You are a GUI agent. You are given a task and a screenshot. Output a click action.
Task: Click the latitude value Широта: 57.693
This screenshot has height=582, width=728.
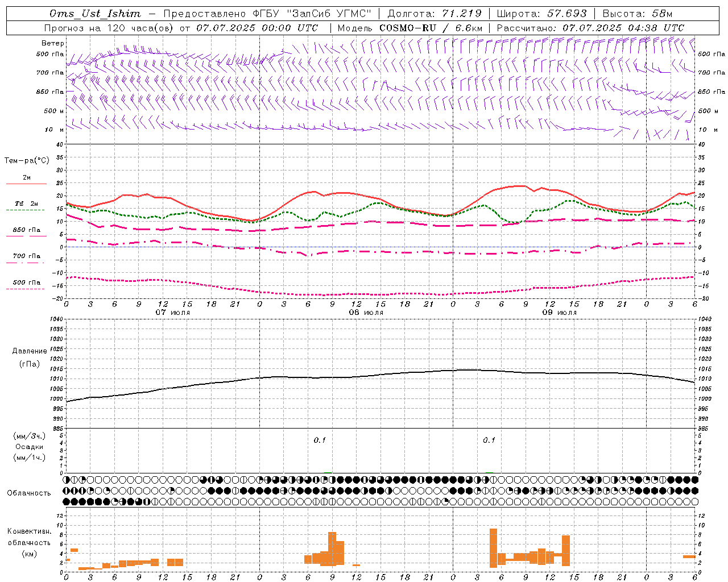click(541, 14)
